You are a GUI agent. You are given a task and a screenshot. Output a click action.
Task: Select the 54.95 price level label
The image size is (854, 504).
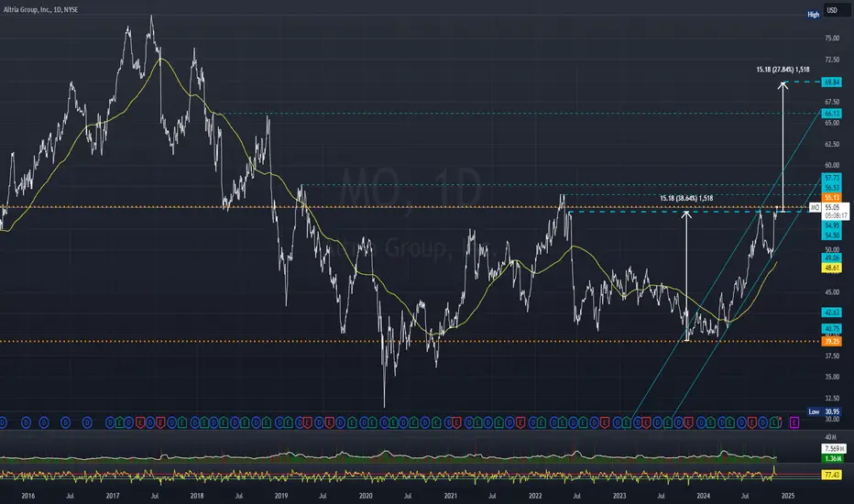click(832, 225)
